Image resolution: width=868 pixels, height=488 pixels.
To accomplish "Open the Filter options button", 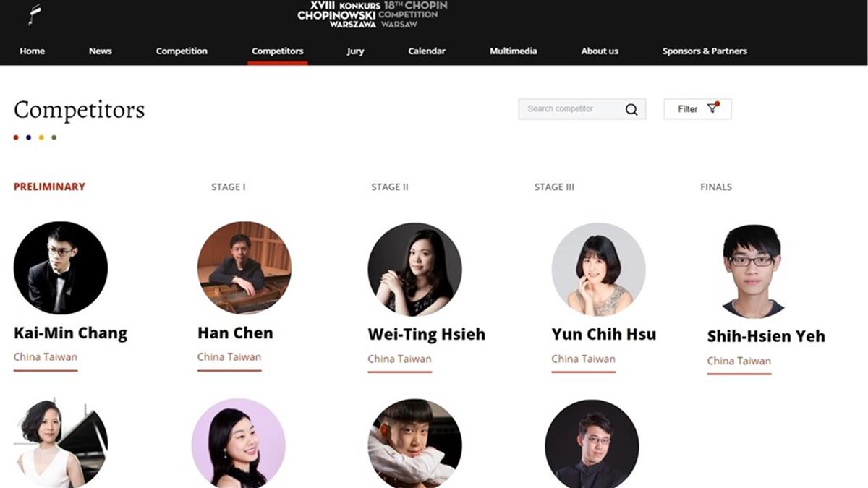I will click(697, 109).
